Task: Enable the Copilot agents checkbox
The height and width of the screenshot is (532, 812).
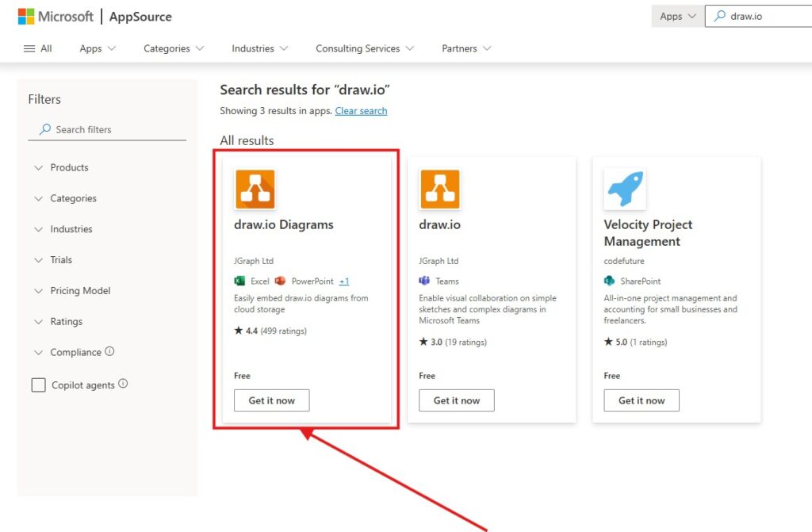Action: tap(38, 385)
